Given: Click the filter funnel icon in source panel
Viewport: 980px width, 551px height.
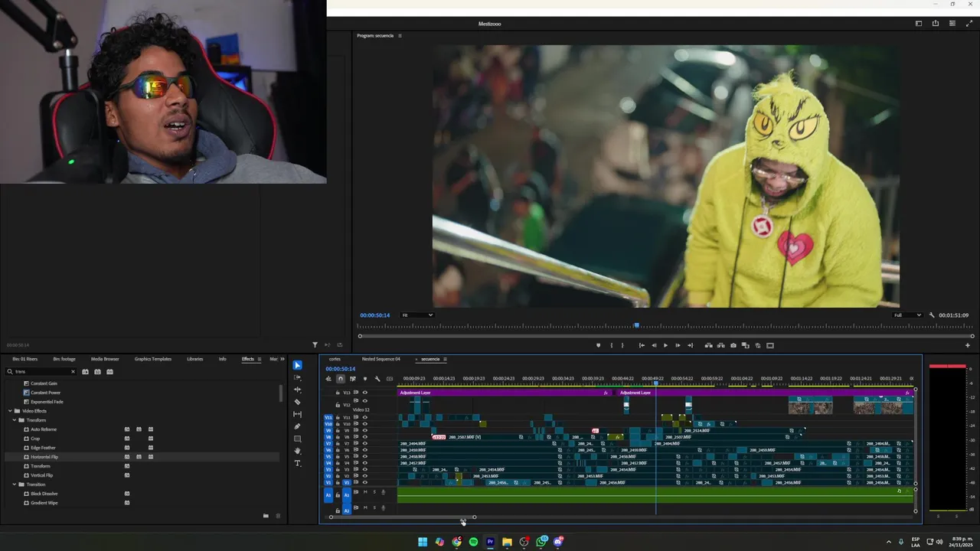Looking at the screenshot, I should (x=315, y=345).
